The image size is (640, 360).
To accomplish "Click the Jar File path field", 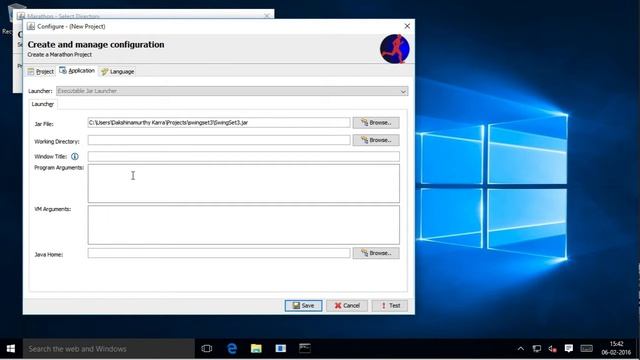I will pyautogui.click(x=219, y=122).
